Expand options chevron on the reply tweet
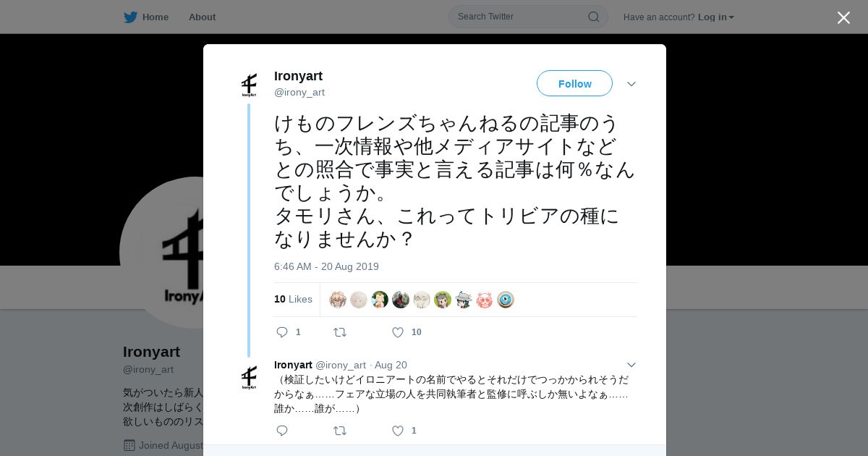The height and width of the screenshot is (456, 868). (631, 365)
